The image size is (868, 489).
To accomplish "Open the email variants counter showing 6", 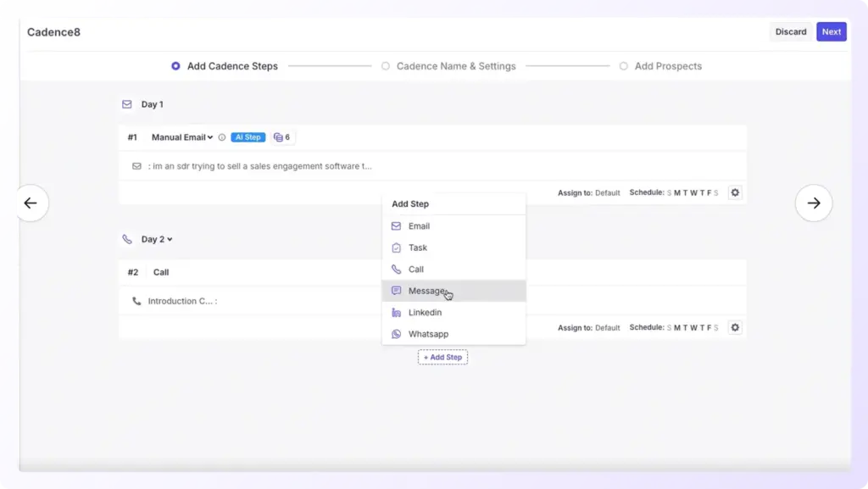I will pos(281,136).
